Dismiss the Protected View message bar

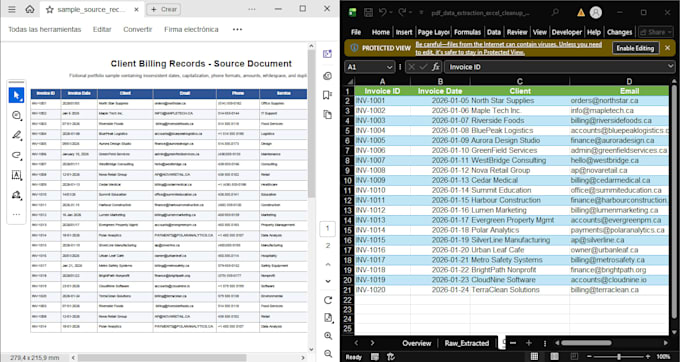click(667, 48)
